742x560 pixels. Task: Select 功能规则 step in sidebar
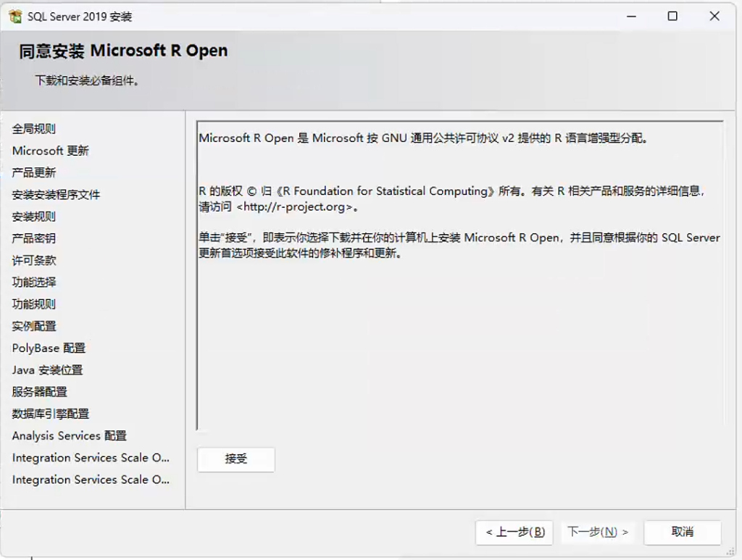pyautogui.click(x=33, y=304)
